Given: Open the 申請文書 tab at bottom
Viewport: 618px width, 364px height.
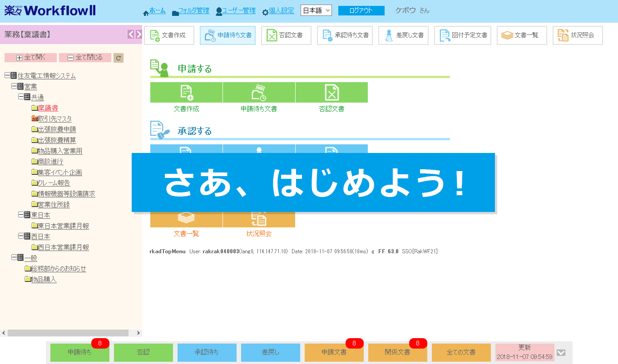Looking at the screenshot, I should click(x=334, y=352).
